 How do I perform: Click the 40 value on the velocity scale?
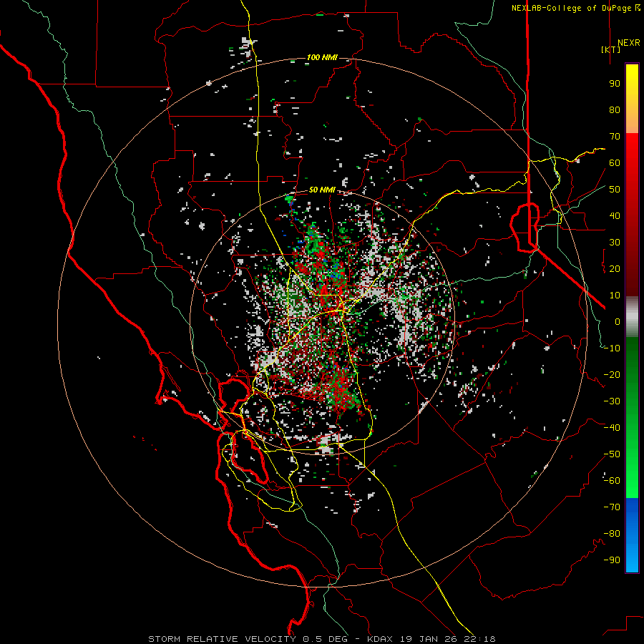(x=615, y=215)
